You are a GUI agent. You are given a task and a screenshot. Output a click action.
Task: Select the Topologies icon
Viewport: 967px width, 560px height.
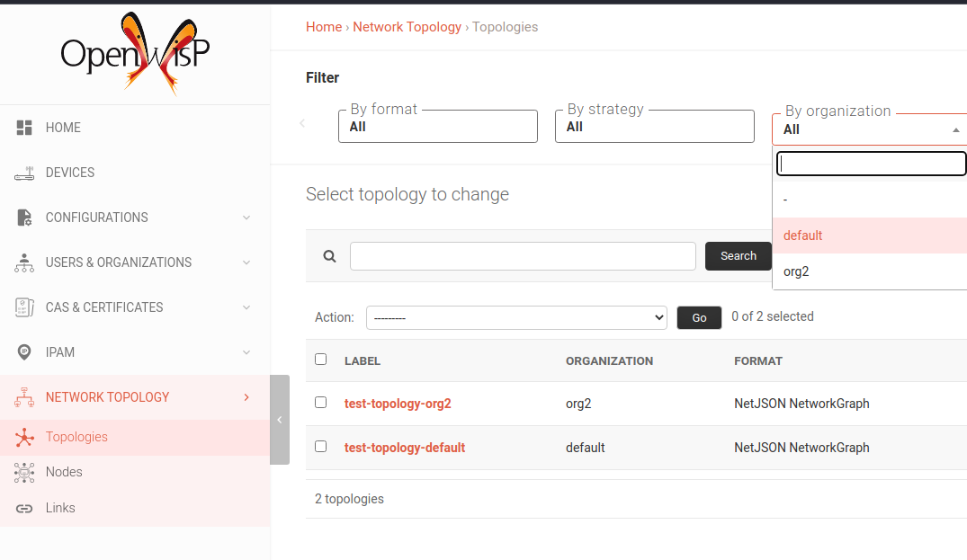point(24,436)
